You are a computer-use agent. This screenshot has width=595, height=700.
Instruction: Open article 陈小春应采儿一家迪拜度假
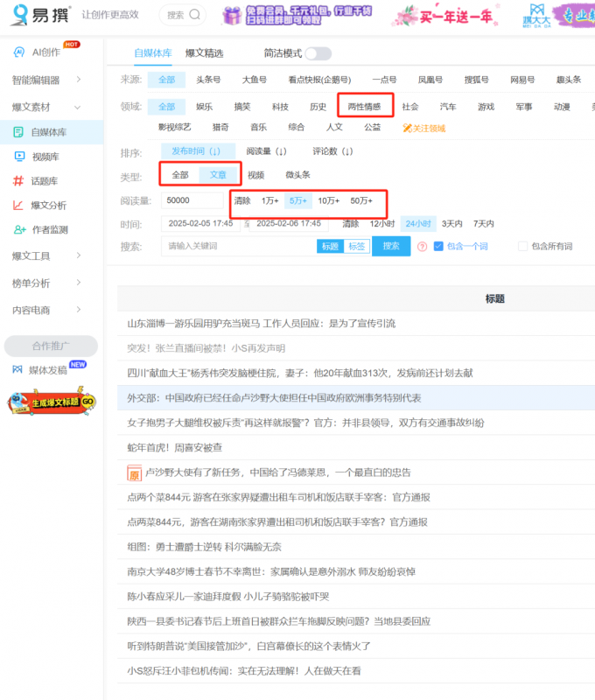tap(228, 597)
